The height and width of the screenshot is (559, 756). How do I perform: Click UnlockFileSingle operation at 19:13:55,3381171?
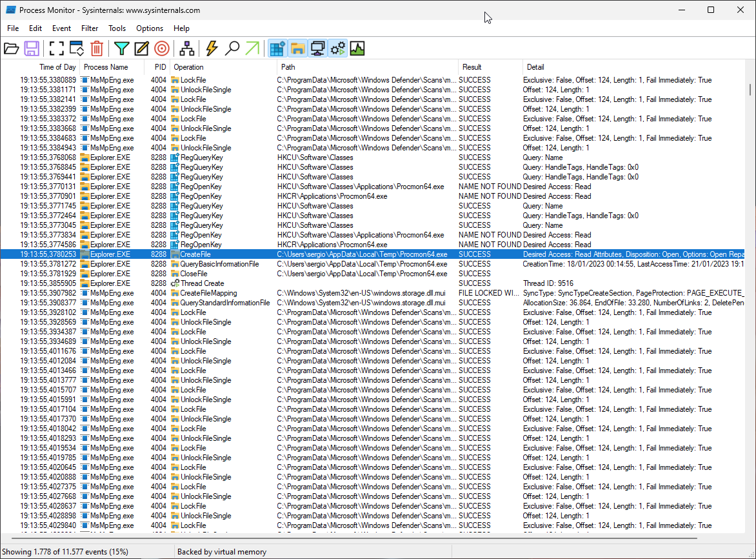[206, 90]
